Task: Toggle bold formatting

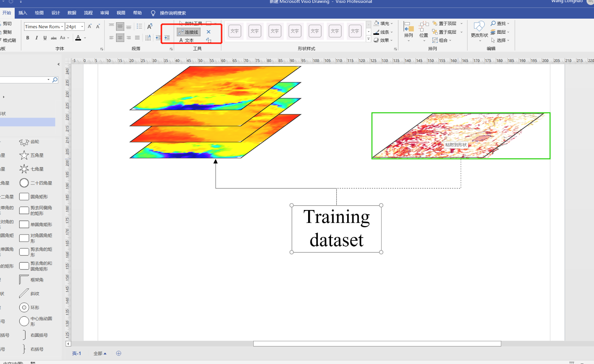Action: 28,38
